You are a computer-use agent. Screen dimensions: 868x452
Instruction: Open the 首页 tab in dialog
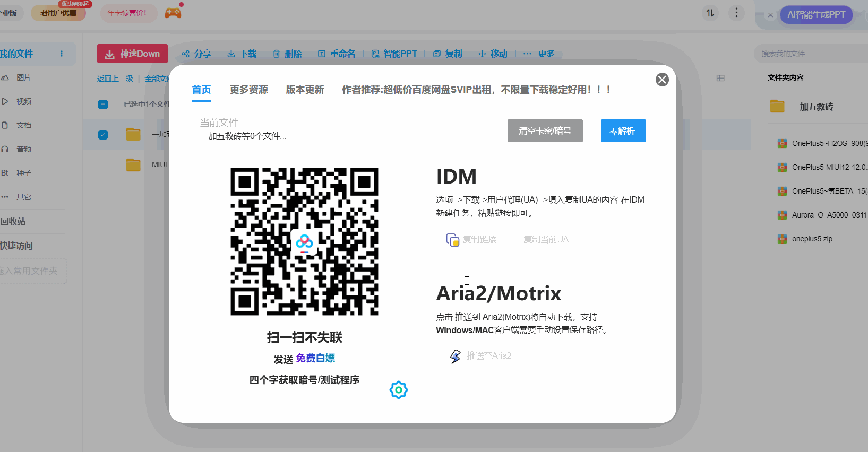click(201, 90)
